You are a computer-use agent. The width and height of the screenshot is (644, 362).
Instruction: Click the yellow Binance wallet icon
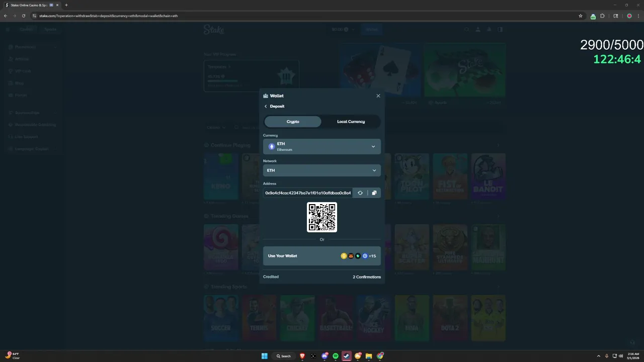point(344,256)
